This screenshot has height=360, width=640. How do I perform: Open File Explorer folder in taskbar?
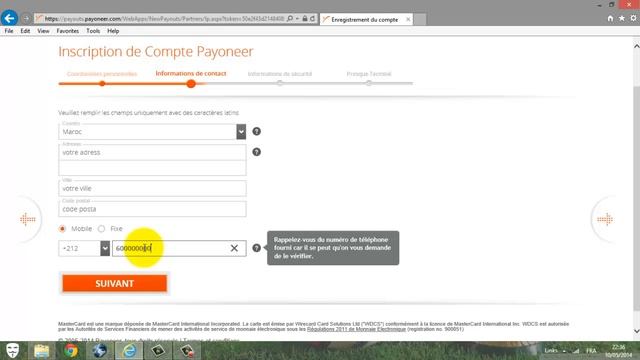coord(42,351)
